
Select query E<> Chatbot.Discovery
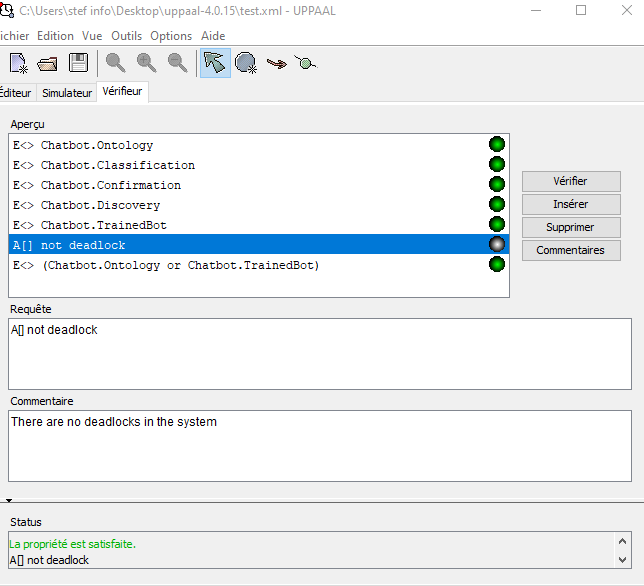[x=259, y=205]
